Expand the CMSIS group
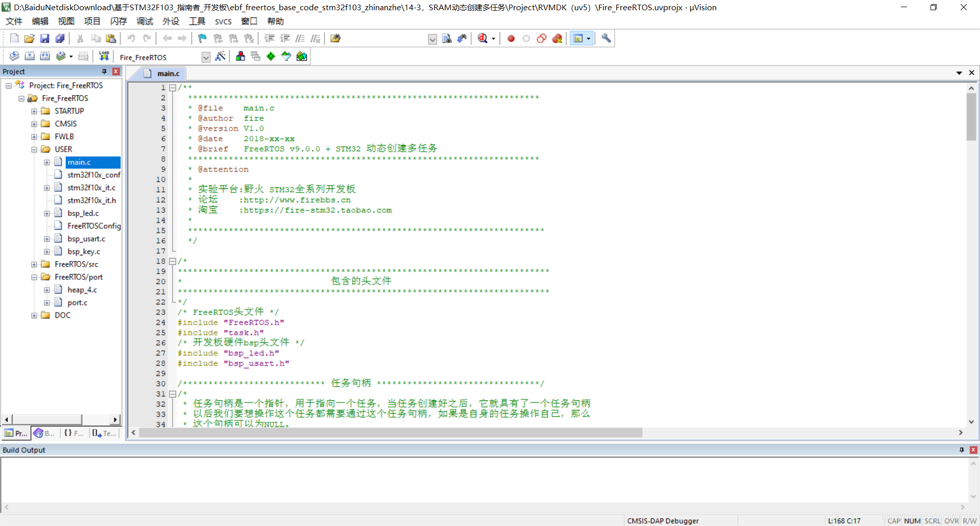Image resolution: width=980 pixels, height=526 pixels. point(34,124)
